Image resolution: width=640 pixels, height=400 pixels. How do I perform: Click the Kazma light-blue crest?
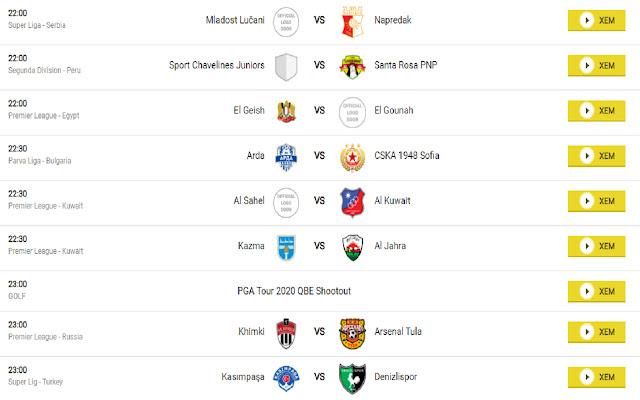286,247
